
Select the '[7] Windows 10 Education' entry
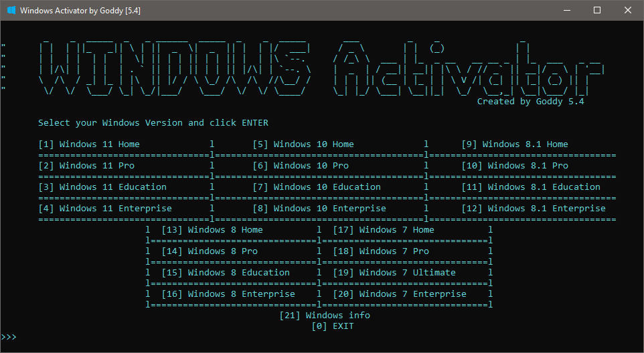pyautogui.click(x=317, y=187)
